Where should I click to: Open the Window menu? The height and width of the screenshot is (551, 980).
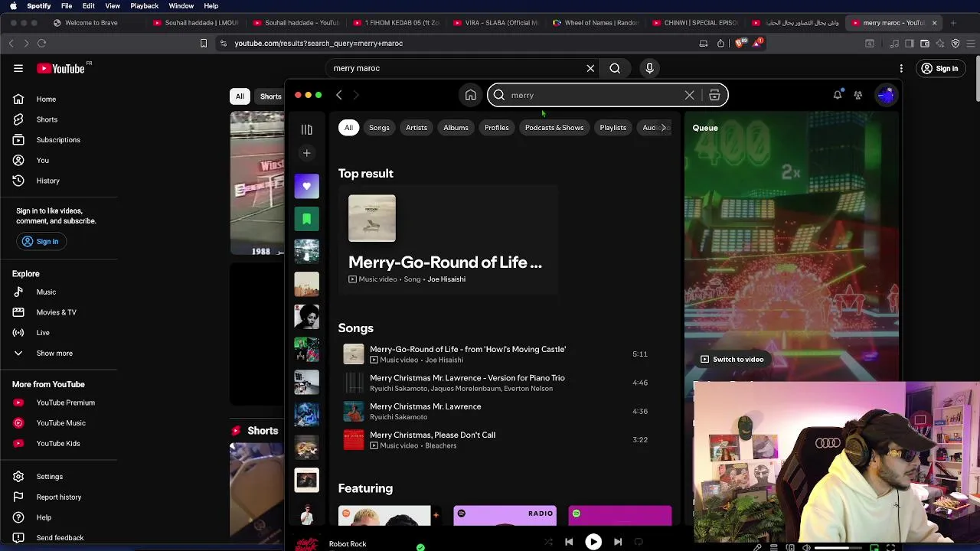[181, 6]
